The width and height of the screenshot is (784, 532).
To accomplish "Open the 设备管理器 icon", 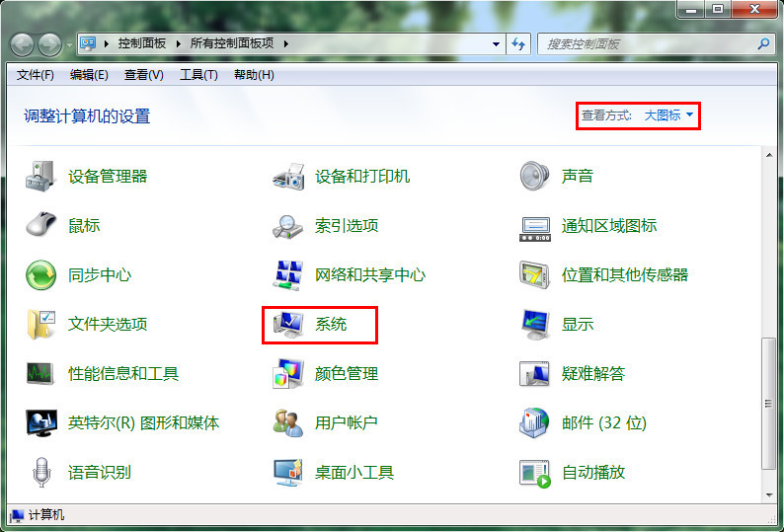I will (x=39, y=176).
